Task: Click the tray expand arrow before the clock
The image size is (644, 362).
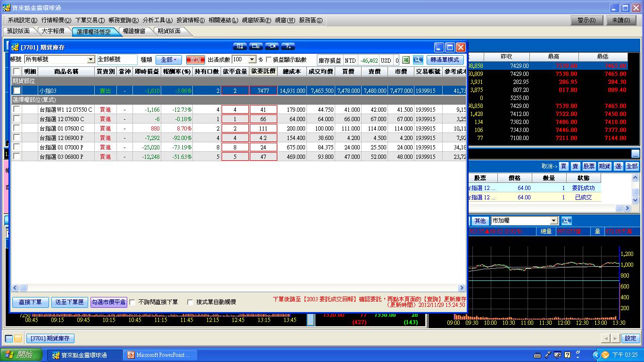Action: [595, 355]
